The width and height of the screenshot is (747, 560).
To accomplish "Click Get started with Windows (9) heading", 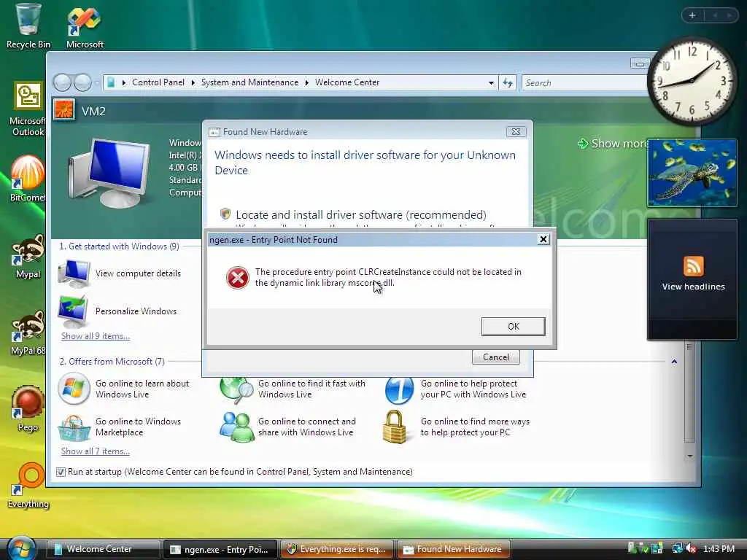I will pos(119,246).
